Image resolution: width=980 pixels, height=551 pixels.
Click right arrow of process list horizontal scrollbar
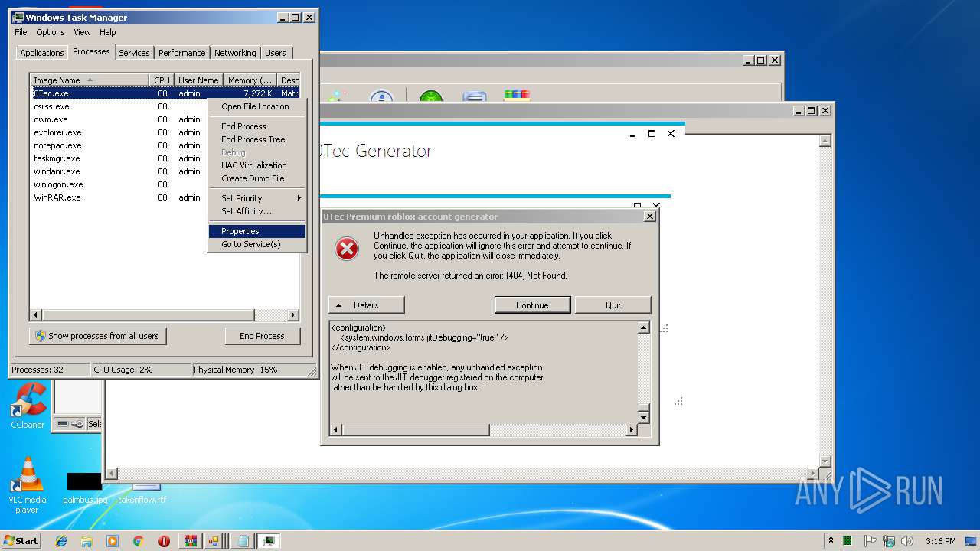(x=293, y=315)
